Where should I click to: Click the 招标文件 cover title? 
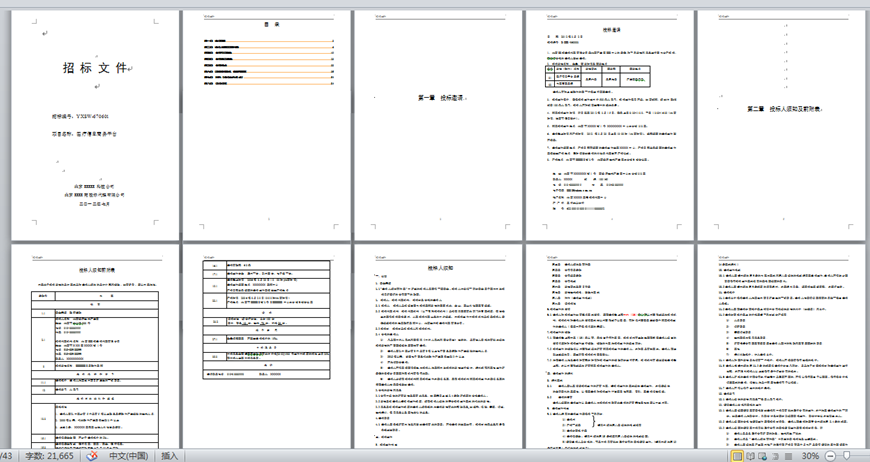(x=95, y=68)
